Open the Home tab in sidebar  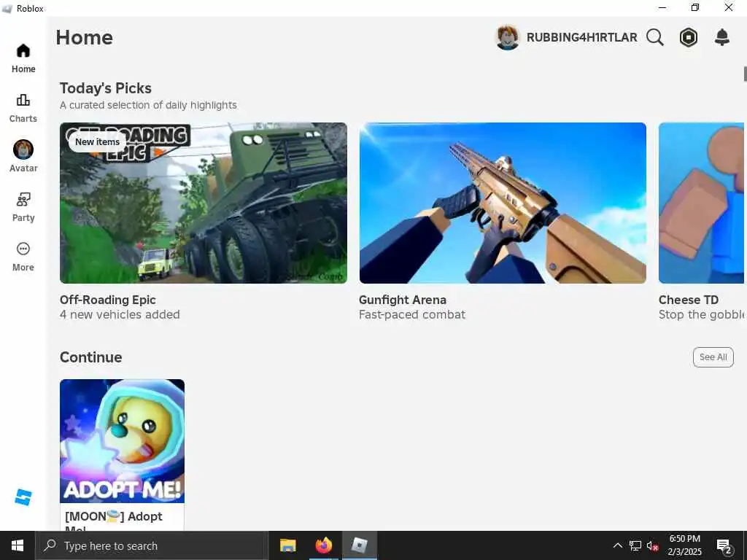coord(23,58)
